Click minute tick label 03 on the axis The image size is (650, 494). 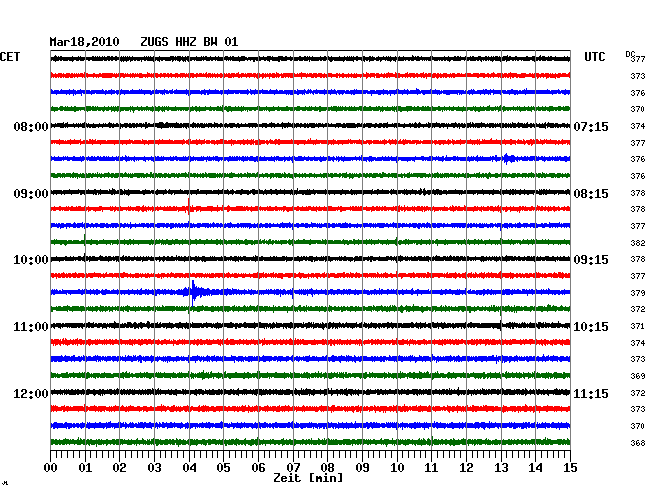coord(154,468)
